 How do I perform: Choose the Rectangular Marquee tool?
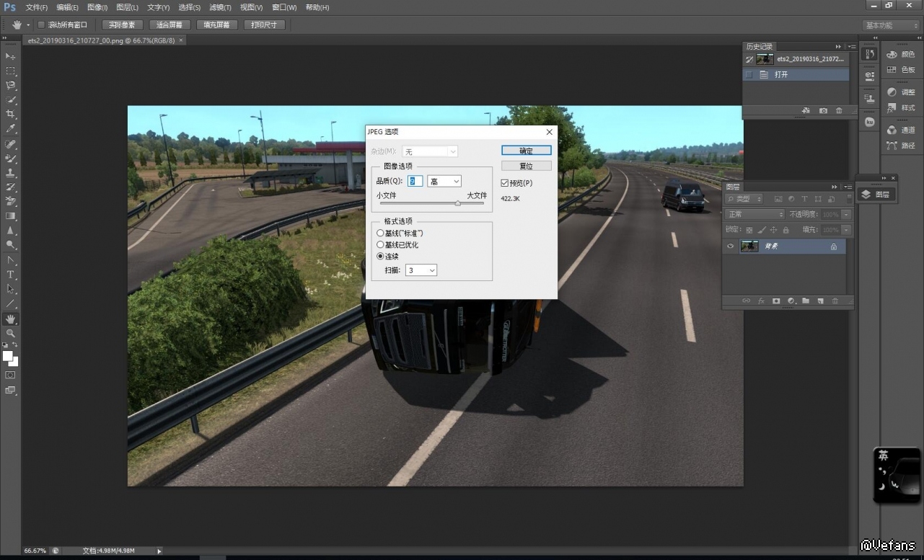coord(11,71)
